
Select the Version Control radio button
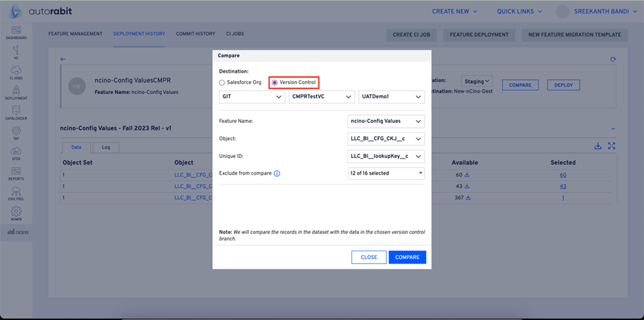(x=275, y=83)
